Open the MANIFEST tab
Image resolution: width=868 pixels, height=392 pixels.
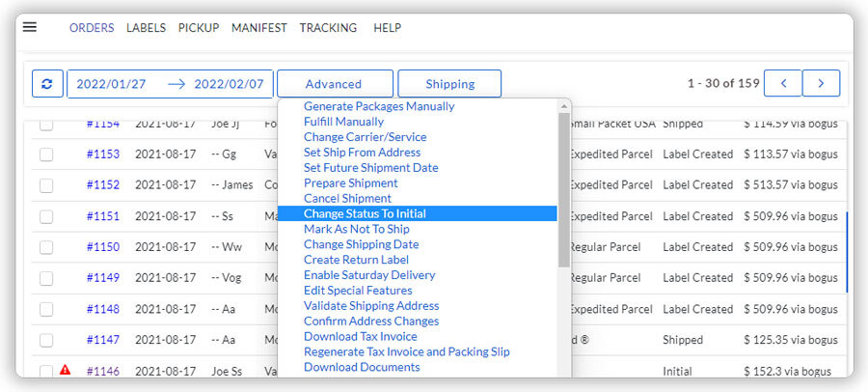[x=258, y=28]
